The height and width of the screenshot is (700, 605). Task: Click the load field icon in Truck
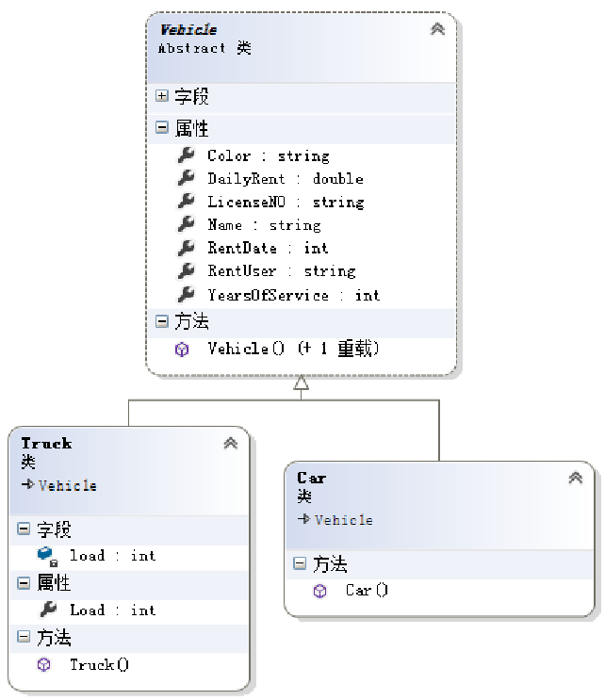point(47,556)
